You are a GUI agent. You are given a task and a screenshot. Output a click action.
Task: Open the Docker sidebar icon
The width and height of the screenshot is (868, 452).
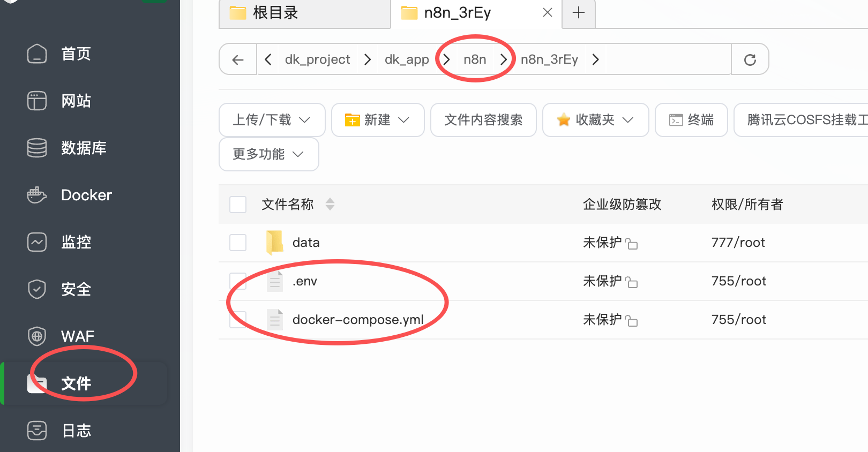(x=37, y=195)
